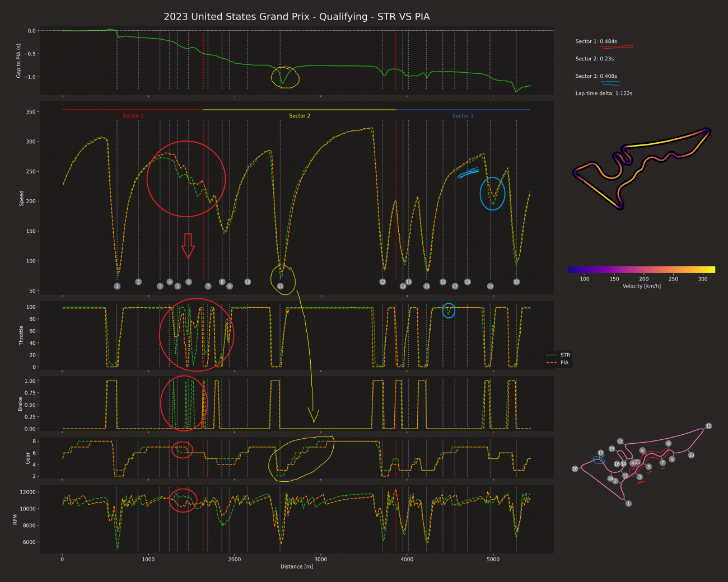The image size is (728, 582).
Task: Select corner 17 label on pink track map
Action: (x=625, y=476)
